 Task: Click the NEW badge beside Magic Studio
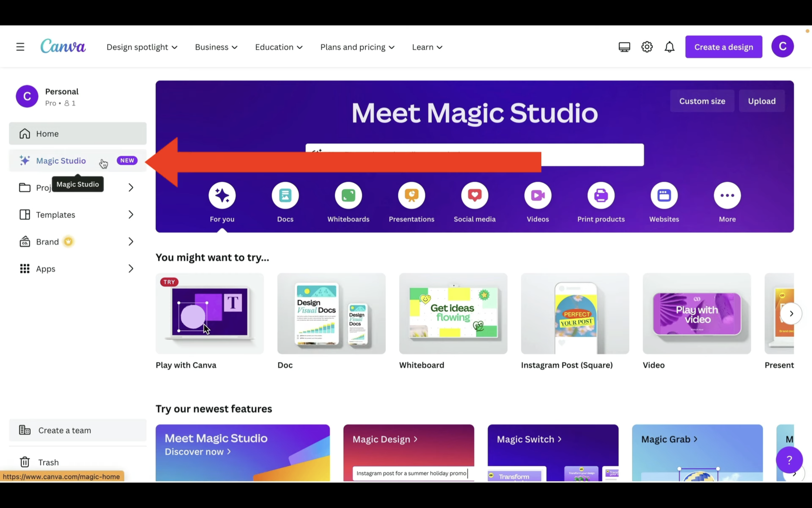[127, 161]
